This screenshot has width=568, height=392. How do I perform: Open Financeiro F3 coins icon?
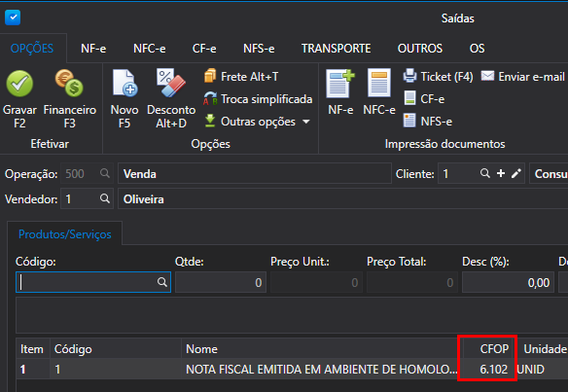69,83
